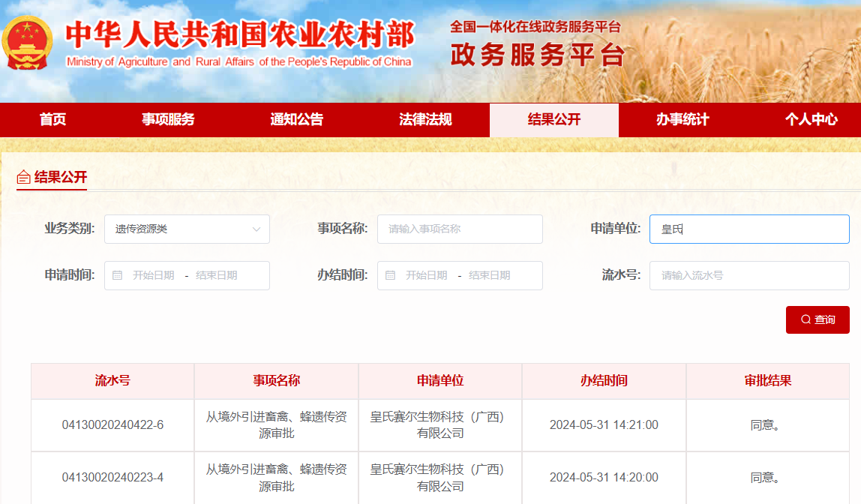Click record number 04130020240223-4
The image size is (861, 504).
tap(112, 478)
